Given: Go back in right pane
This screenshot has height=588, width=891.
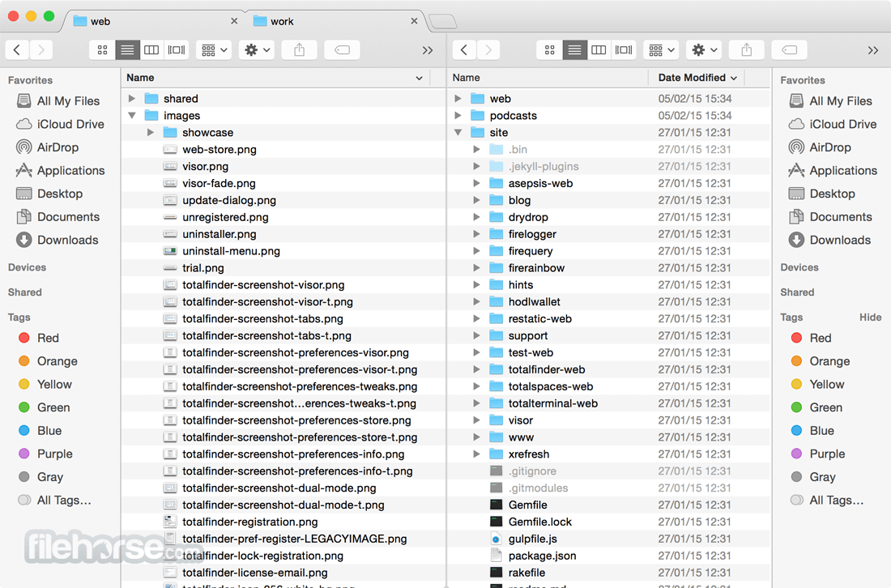Looking at the screenshot, I should pyautogui.click(x=464, y=50).
